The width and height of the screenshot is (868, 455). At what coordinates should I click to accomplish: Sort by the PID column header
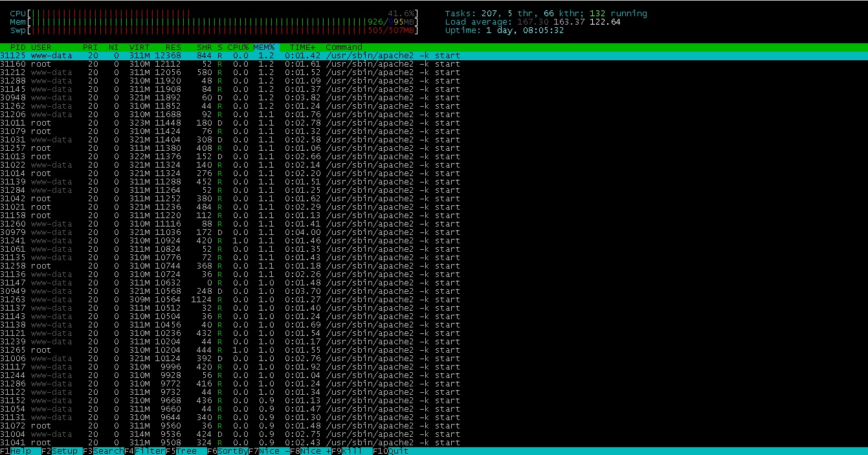[18, 47]
